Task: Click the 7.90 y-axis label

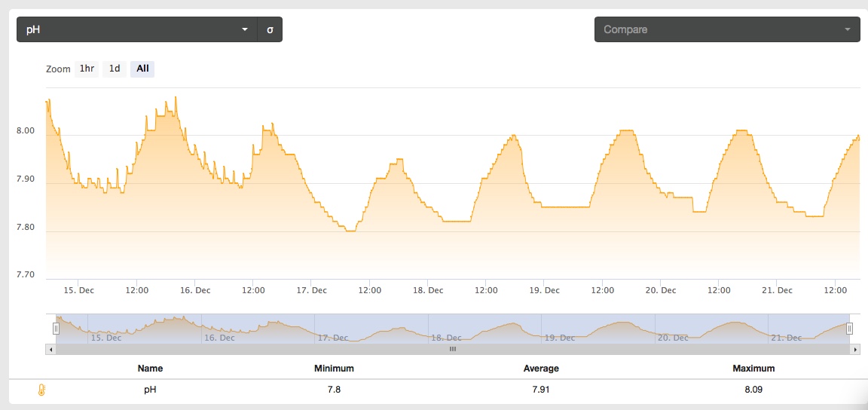Action: (x=26, y=179)
